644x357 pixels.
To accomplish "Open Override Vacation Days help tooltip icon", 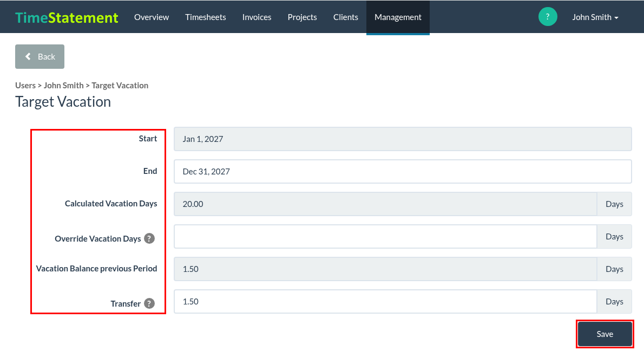I will (149, 238).
